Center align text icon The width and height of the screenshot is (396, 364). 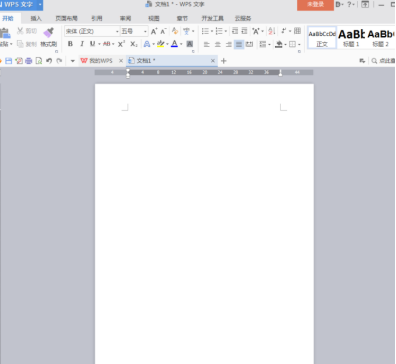tap(218, 44)
